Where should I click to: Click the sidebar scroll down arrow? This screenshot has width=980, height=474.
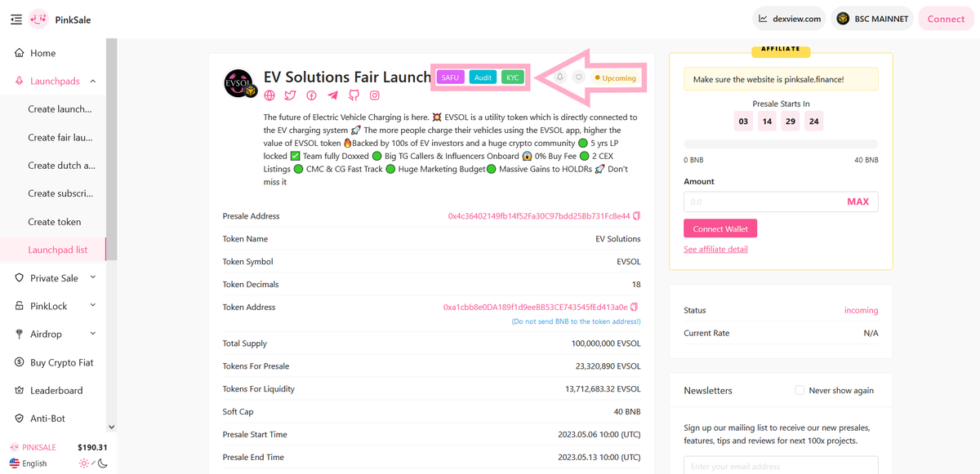point(111,426)
